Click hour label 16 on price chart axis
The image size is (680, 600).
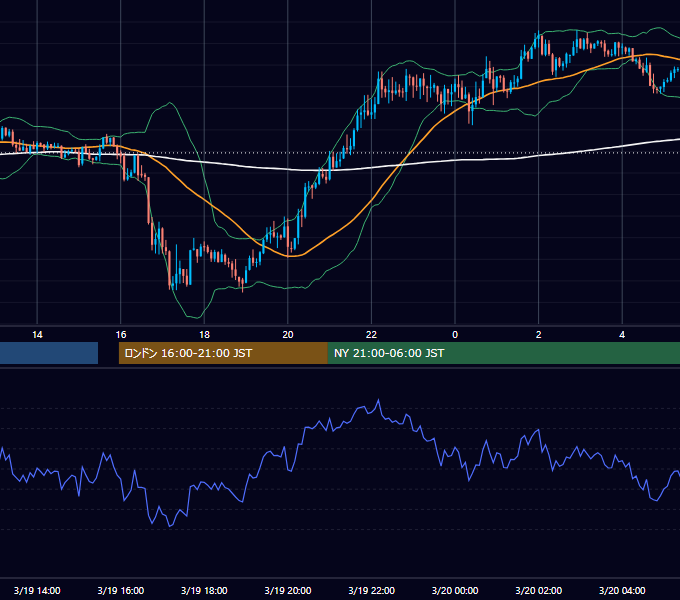tap(121, 335)
